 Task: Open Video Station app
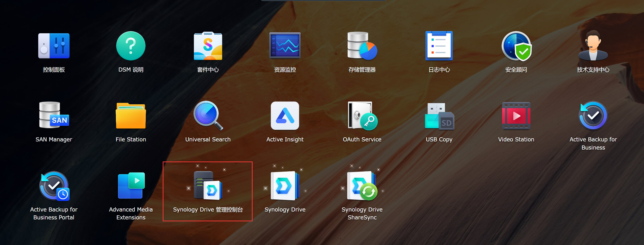516,116
